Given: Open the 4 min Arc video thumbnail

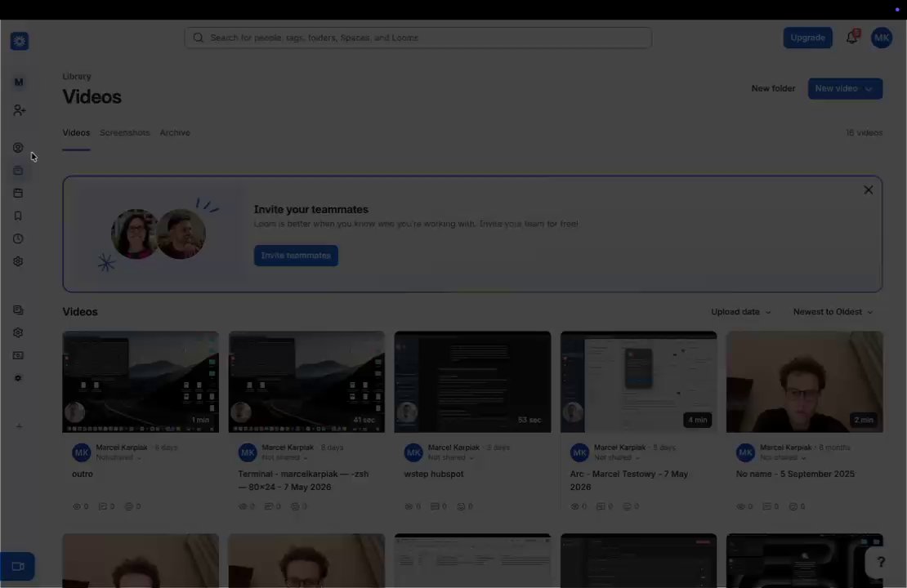Looking at the screenshot, I should (x=639, y=381).
